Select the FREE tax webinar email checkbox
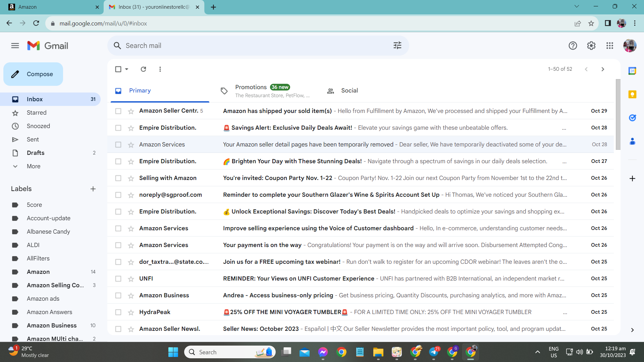The height and width of the screenshot is (362, 644). tap(118, 262)
